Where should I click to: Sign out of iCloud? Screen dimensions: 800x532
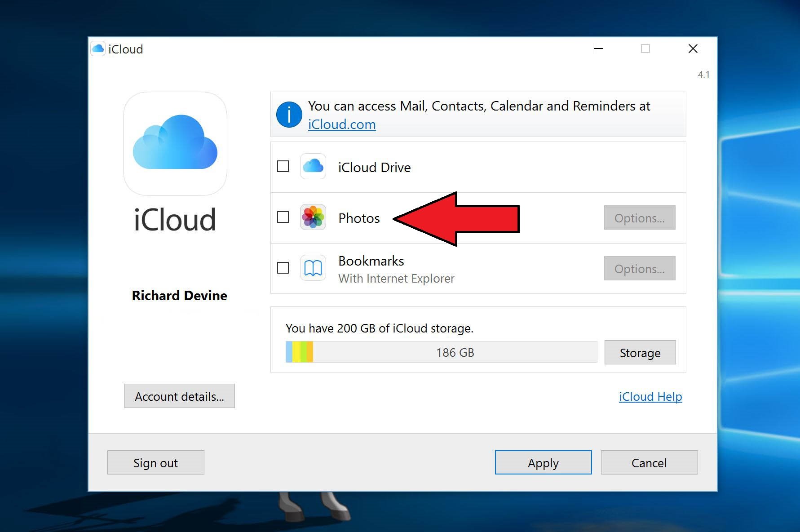[156, 462]
